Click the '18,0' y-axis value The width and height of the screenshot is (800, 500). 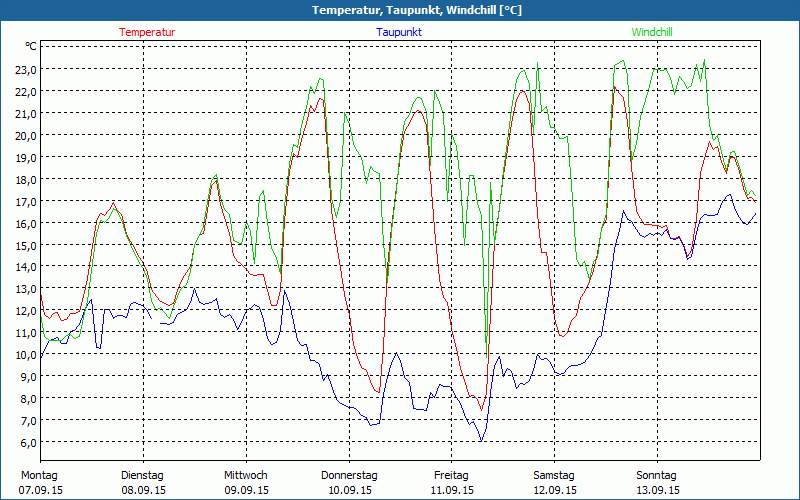[26, 180]
